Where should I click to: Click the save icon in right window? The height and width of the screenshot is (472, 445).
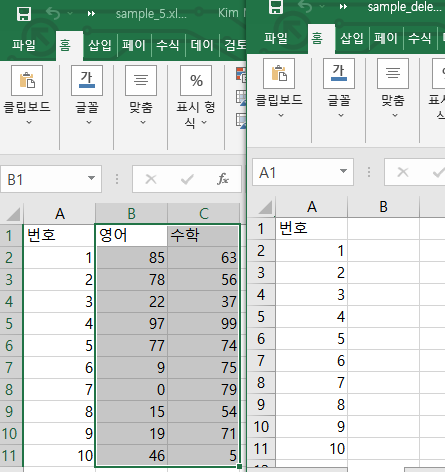tap(276, 7)
